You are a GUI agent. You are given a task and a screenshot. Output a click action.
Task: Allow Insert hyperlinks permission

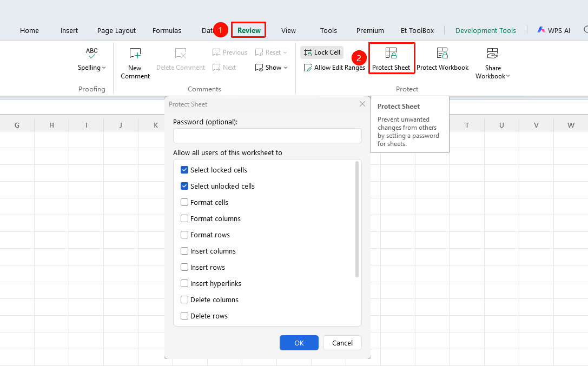(184, 283)
